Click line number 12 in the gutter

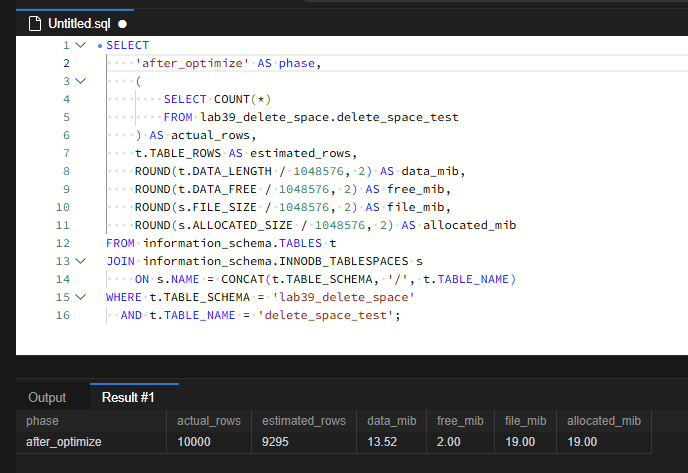pyautogui.click(x=63, y=243)
